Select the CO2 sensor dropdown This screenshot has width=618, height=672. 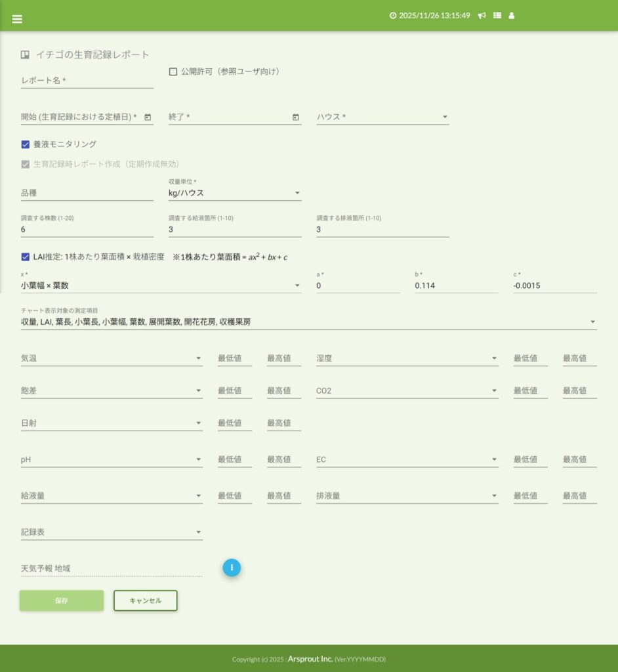tap(407, 391)
